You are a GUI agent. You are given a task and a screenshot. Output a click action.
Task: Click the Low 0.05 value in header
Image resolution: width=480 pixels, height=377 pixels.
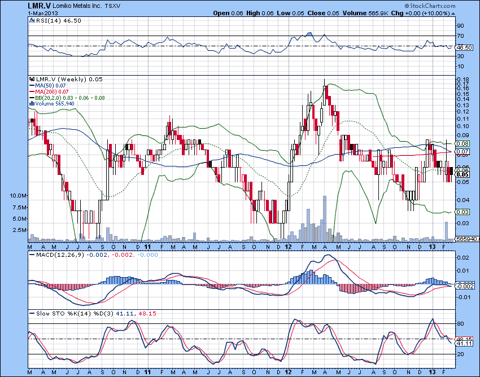pyautogui.click(x=290, y=13)
